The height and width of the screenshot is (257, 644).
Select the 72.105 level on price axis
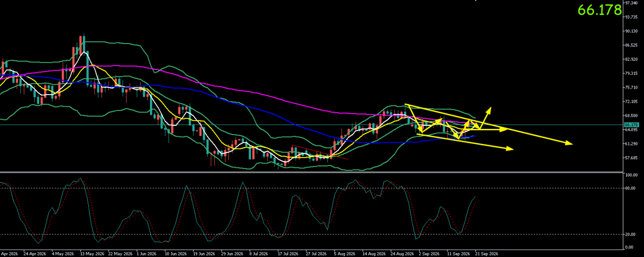click(x=631, y=101)
